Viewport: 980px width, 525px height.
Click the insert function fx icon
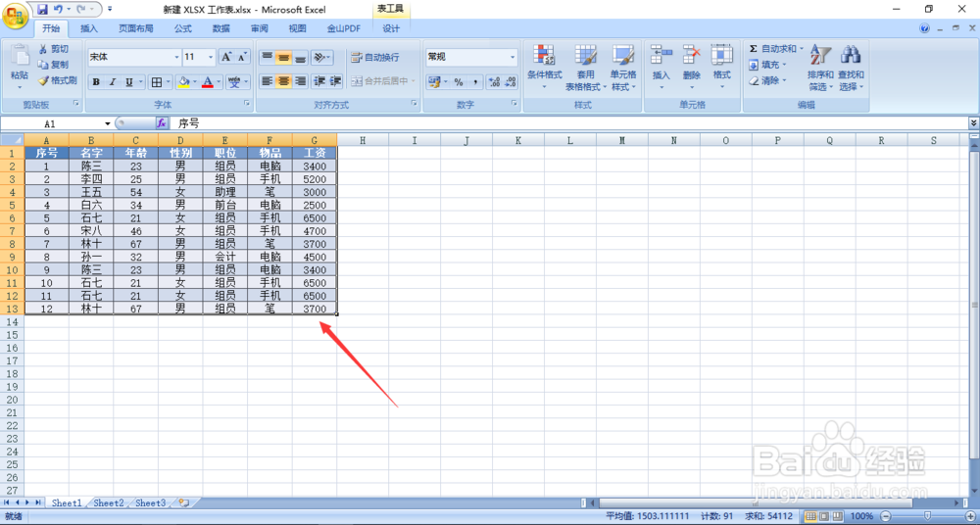(162, 123)
